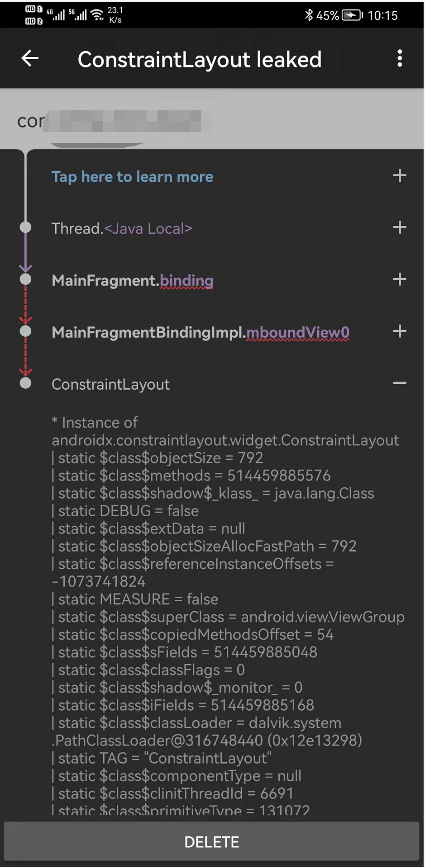Expand details for MainFragment.binding
Viewport: 425px width, 868px height.
[400, 279]
